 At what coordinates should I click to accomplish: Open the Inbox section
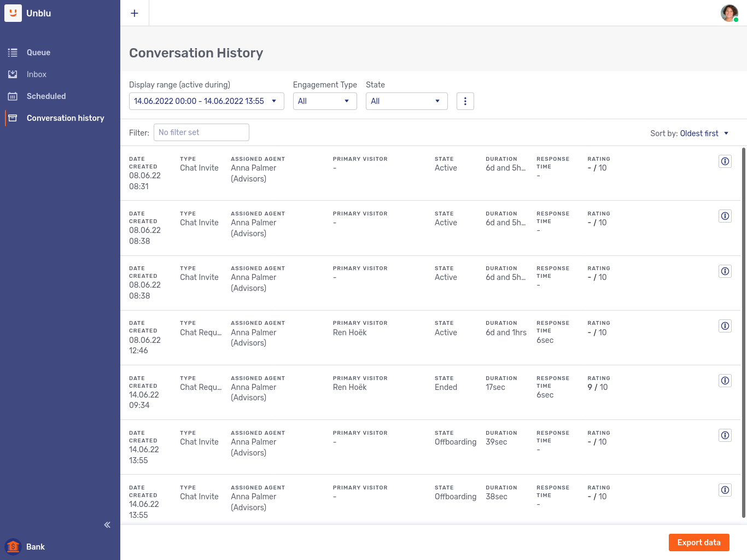point(37,74)
